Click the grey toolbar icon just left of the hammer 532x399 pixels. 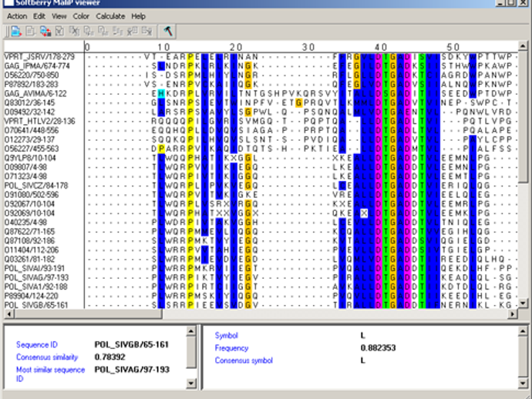tap(147, 31)
